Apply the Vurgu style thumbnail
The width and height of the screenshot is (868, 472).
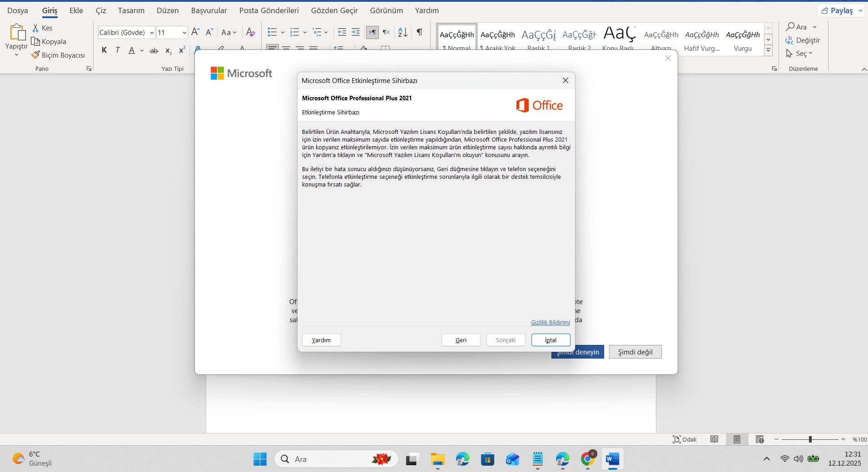tap(743, 40)
